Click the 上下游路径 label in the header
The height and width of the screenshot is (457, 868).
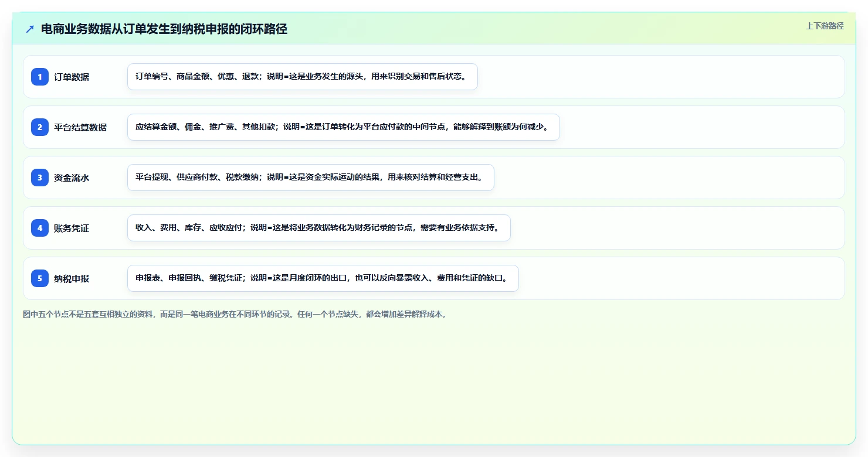(825, 26)
